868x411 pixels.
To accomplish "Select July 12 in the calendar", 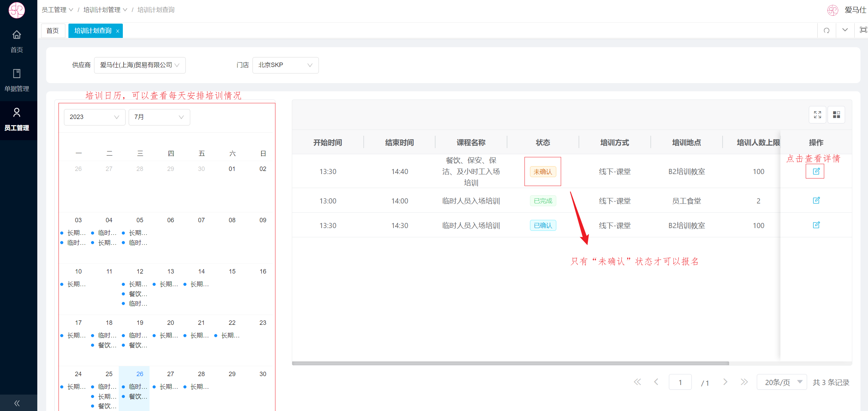I will pos(140,271).
